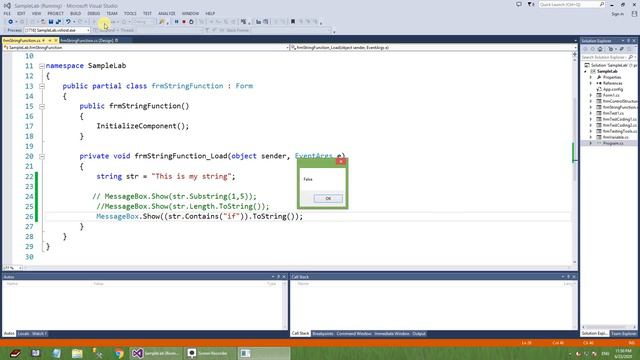Open the VIEW menu
Image resolution: width=640 pixels, height=360 pixels.
click(x=36, y=13)
